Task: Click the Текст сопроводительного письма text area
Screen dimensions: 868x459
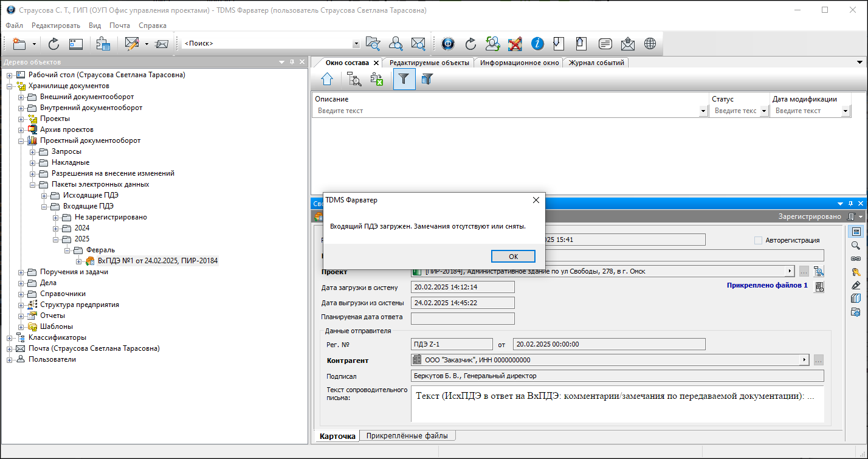Action: (x=618, y=404)
